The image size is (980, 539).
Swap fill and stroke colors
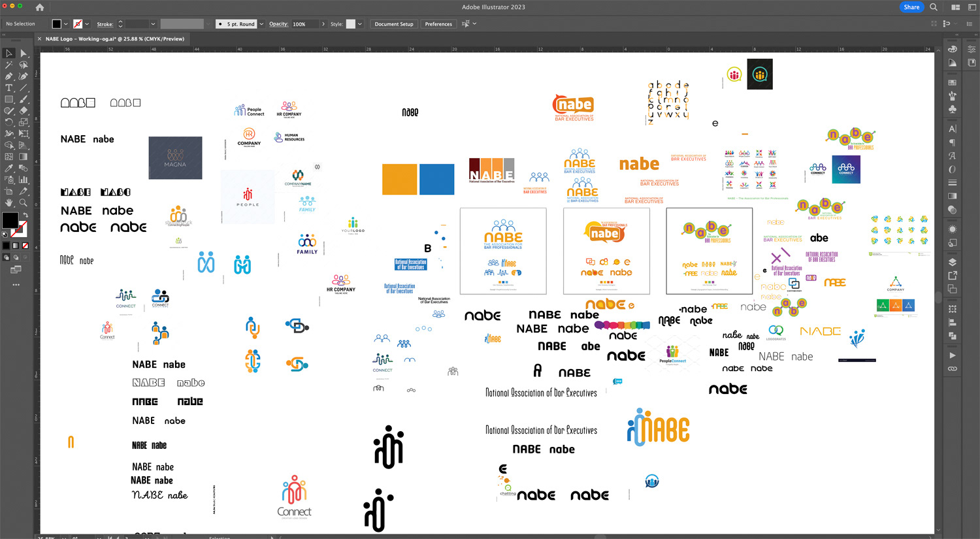(x=25, y=216)
